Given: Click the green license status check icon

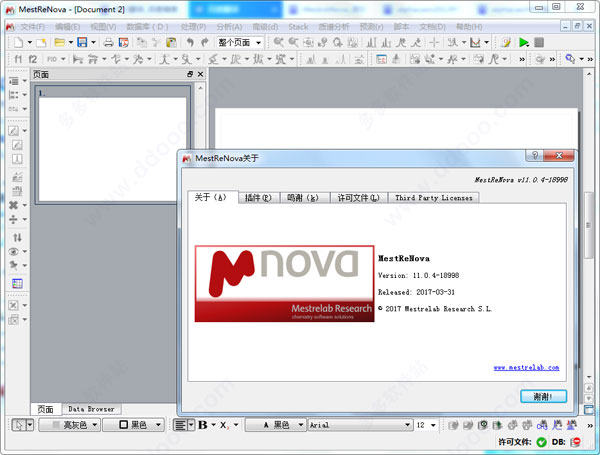Looking at the screenshot, I should click(541, 442).
